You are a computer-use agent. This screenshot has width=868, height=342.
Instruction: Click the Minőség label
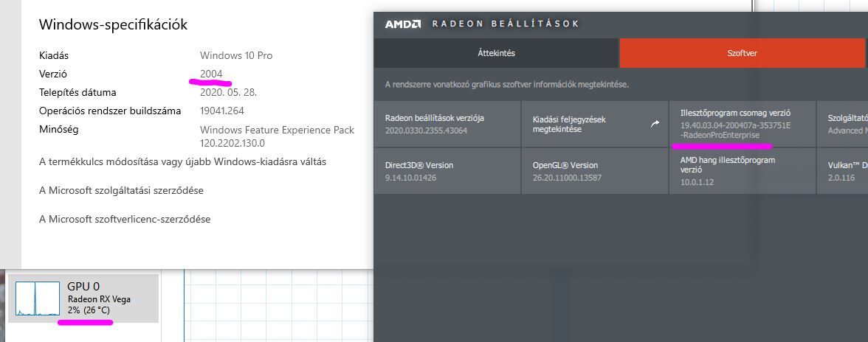tap(59, 130)
